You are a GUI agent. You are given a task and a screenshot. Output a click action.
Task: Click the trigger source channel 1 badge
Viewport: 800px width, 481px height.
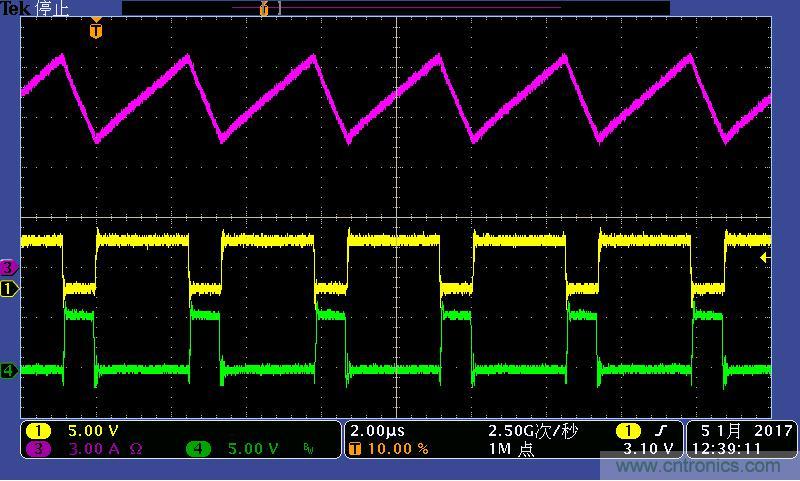pos(627,431)
